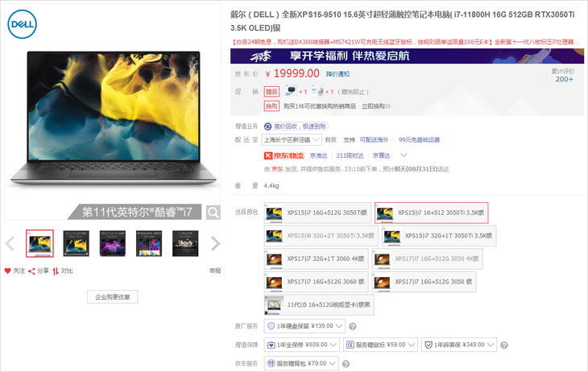This screenshot has width=588, height=372.
Task: Click the Dell logo
Action: tap(22, 24)
